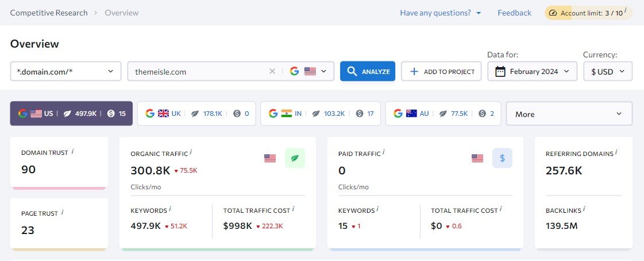
Task: Click paid keywords value 15
Action: click(x=343, y=225)
